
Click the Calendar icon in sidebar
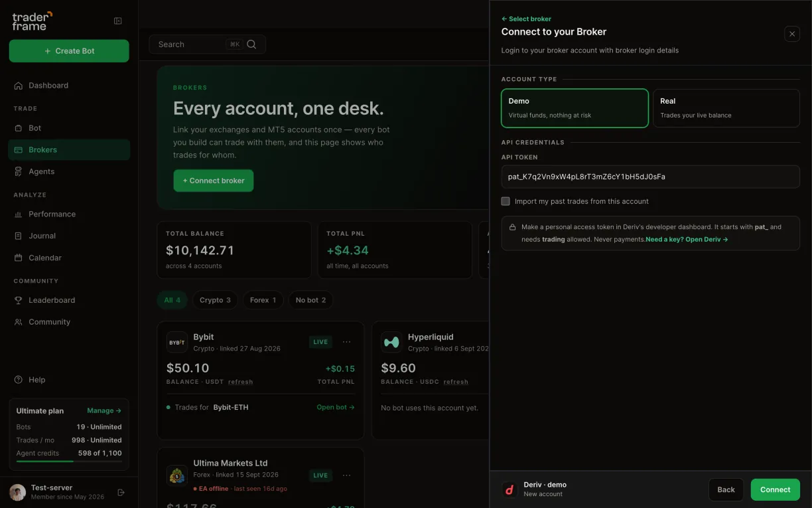coord(19,258)
